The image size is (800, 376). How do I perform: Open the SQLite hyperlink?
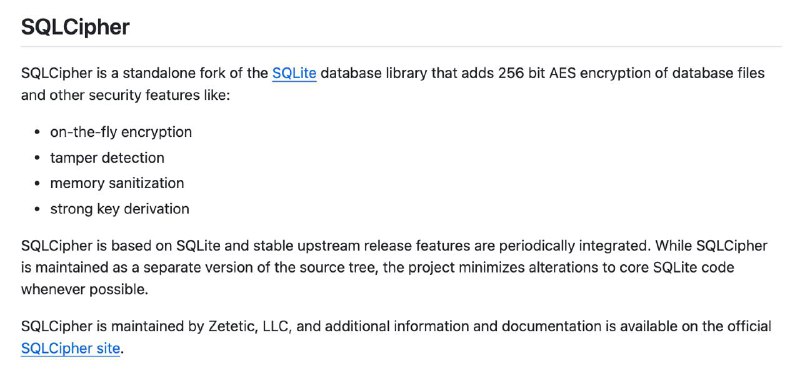(x=294, y=73)
